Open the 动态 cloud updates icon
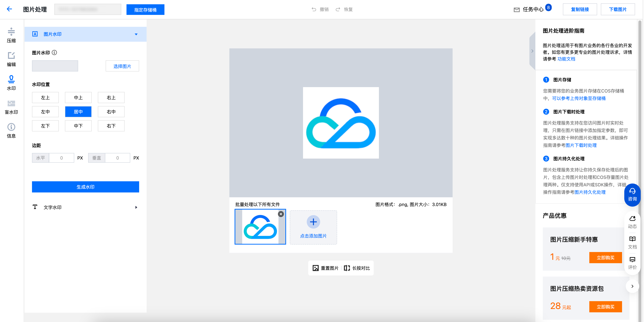Image resolution: width=644 pixels, height=322 pixels. [632, 218]
